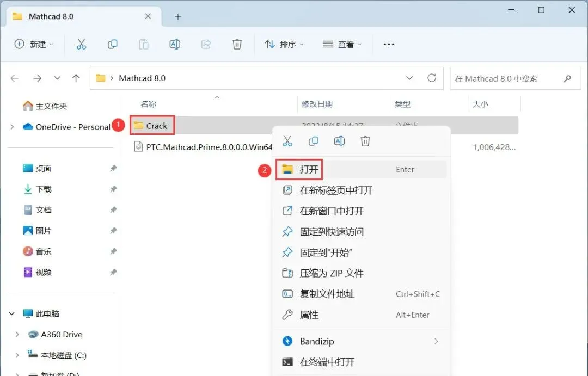The image size is (588, 376).
Task: Select the Crack folder row
Action: [324, 126]
